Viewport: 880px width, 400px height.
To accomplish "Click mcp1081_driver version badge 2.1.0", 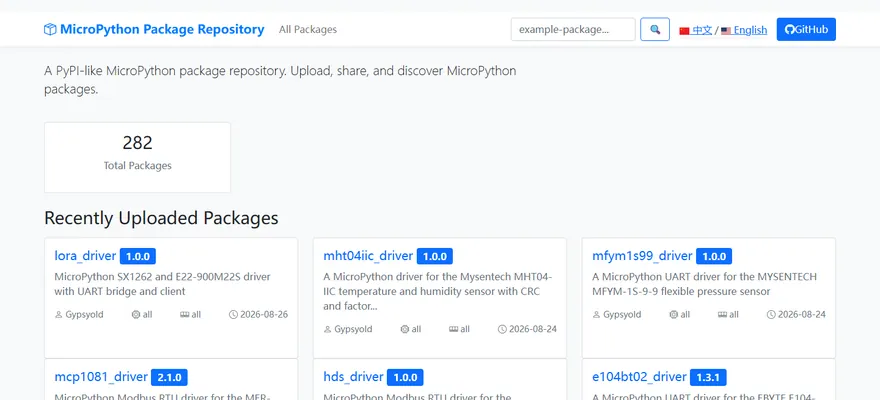I will [169, 377].
